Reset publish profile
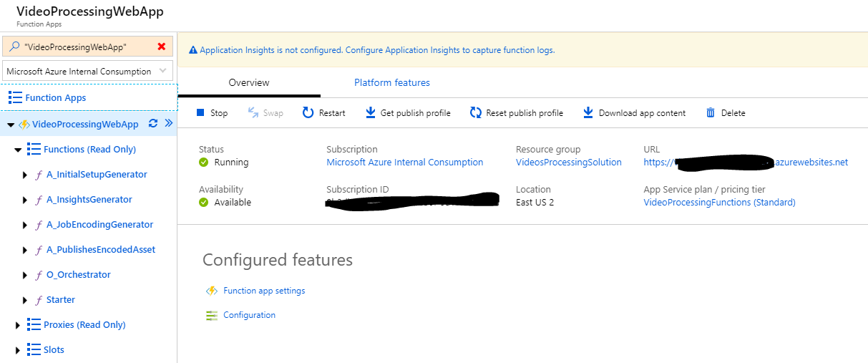This screenshot has height=363, width=868. click(x=517, y=113)
